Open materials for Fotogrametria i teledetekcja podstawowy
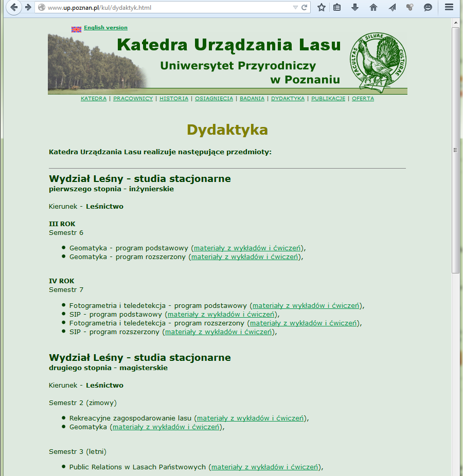The height and width of the screenshot is (476, 463). [306, 306]
